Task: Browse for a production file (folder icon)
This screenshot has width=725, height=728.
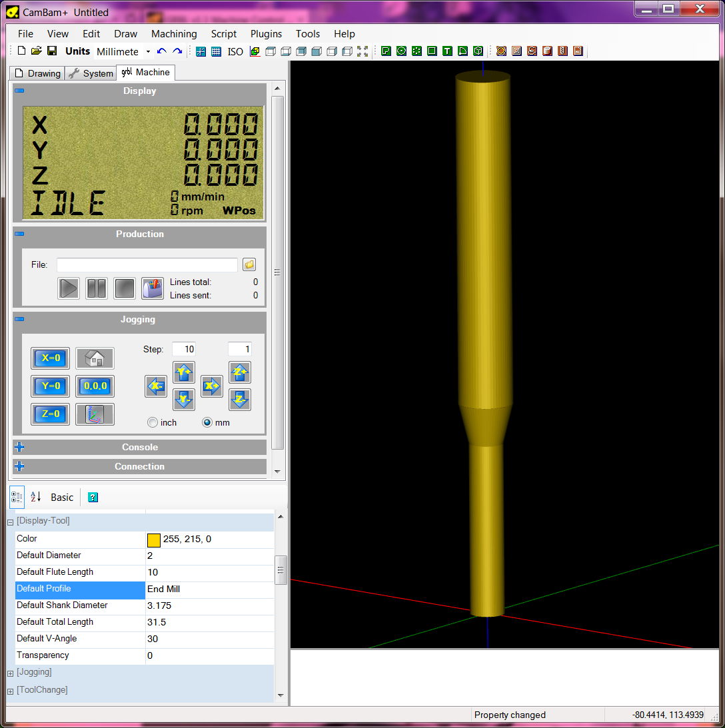Action: click(x=249, y=264)
